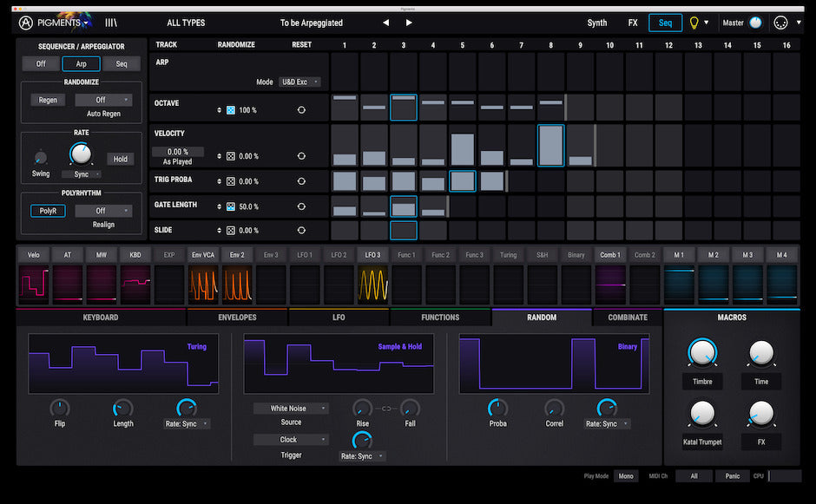816x504 pixels.
Task: Click the Regen randomize button
Action: coord(48,99)
